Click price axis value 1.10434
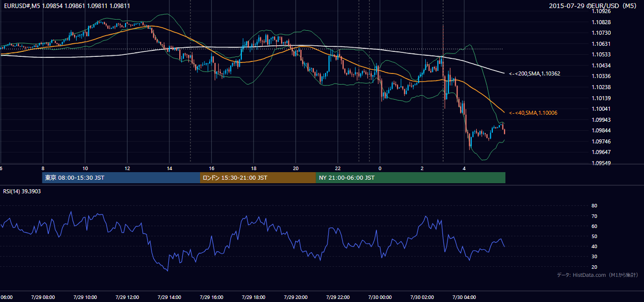This screenshot has height=302, width=644. tap(601, 65)
